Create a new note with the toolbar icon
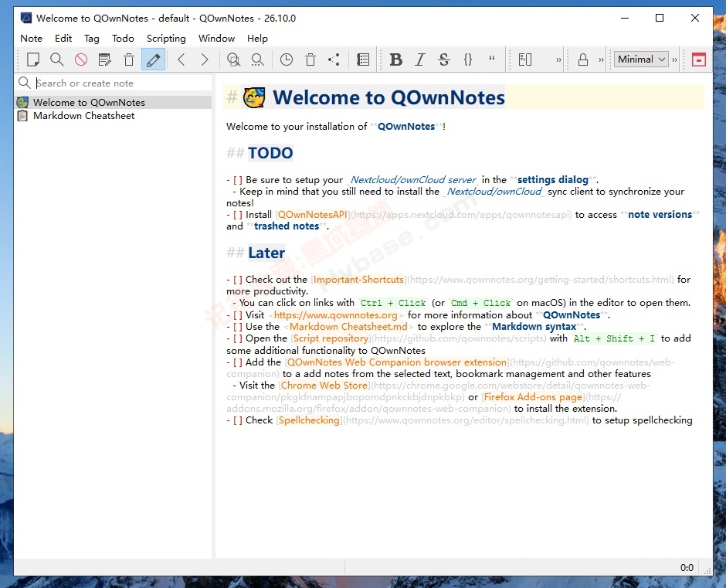The image size is (726, 588). [x=33, y=59]
